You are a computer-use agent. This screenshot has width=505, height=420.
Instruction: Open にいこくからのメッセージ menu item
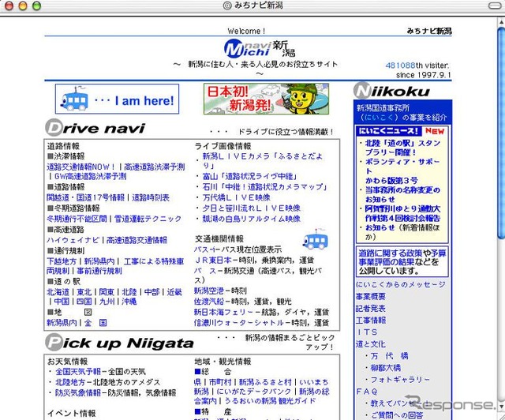pyautogui.click(x=401, y=284)
